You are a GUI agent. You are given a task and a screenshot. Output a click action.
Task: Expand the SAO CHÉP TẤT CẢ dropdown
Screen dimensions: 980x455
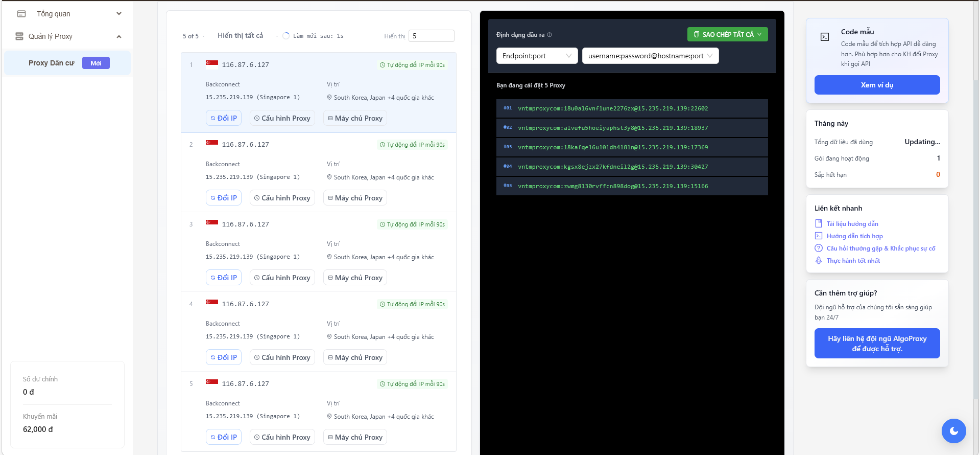click(759, 34)
